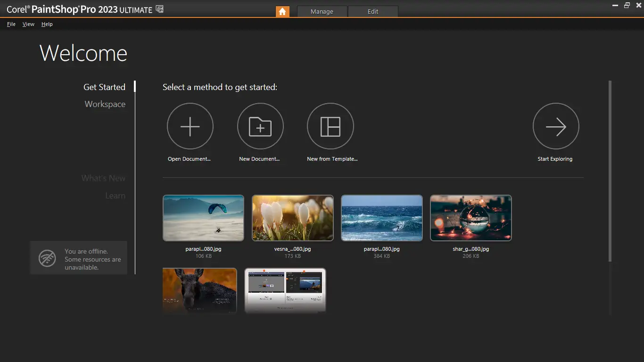
Task: Open the File menu
Action: tap(11, 24)
